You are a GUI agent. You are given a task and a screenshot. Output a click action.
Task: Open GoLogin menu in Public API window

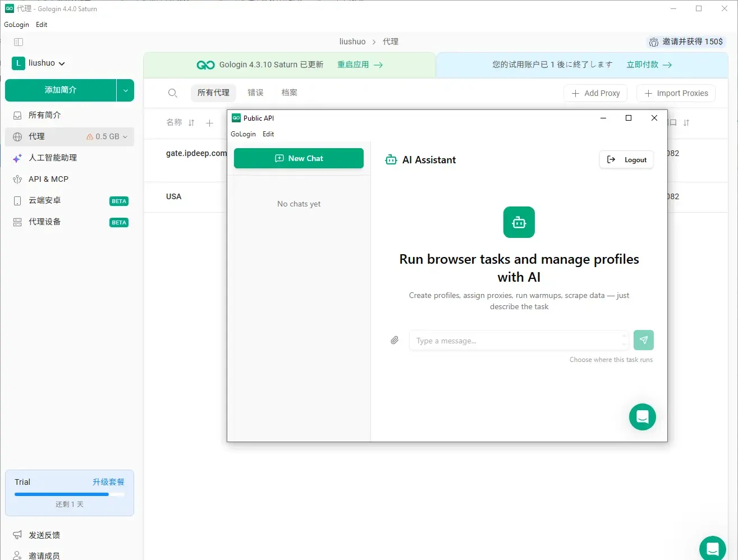pos(243,134)
